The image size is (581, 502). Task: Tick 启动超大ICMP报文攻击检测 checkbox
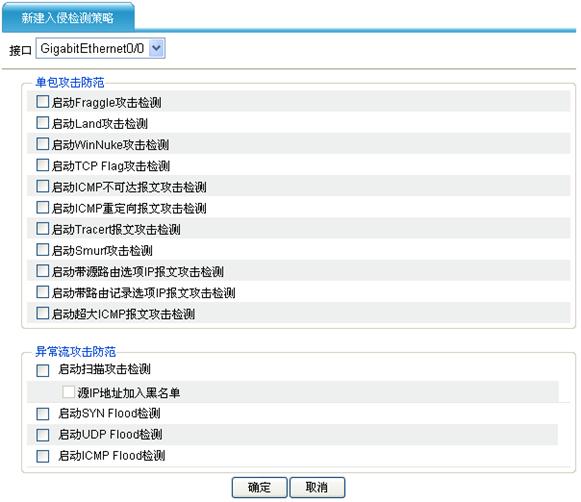coord(43,313)
